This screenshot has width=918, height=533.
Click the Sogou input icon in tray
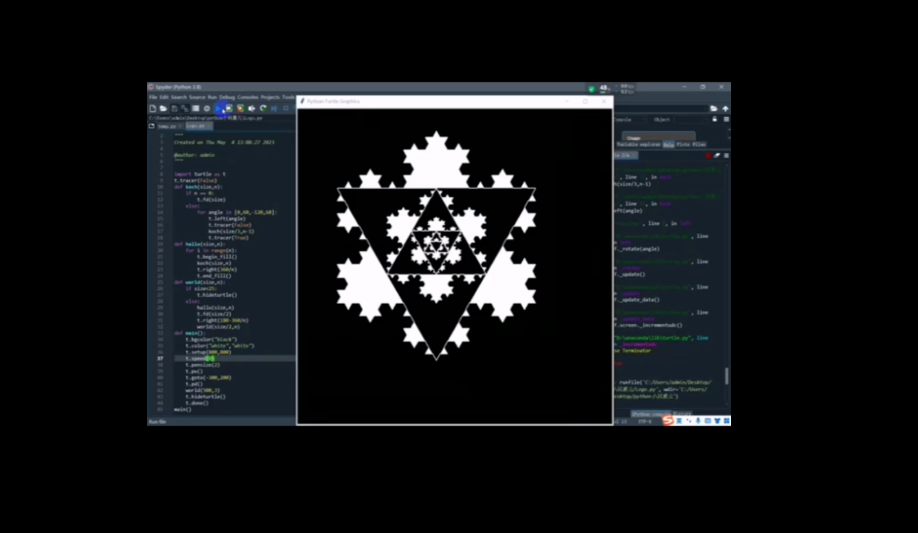point(667,420)
